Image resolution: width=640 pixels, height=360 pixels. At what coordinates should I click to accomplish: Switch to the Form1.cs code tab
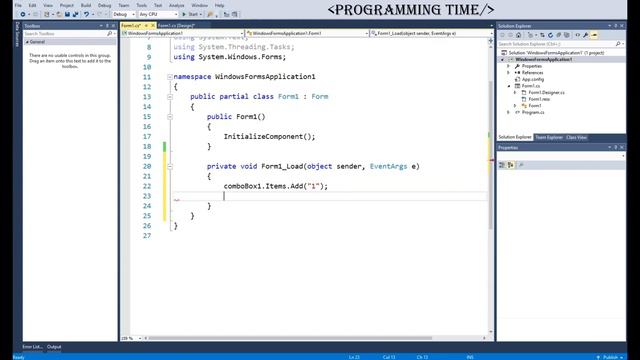pyautogui.click(x=131, y=25)
